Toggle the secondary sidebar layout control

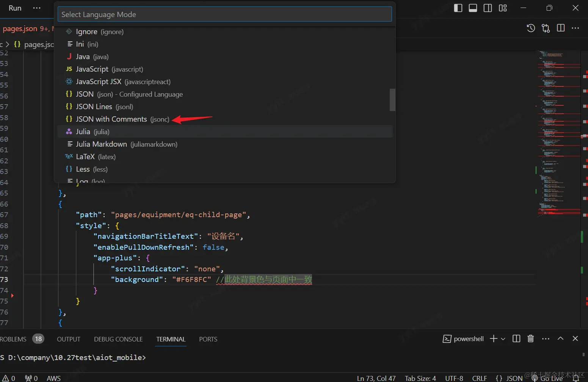pyautogui.click(x=488, y=8)
